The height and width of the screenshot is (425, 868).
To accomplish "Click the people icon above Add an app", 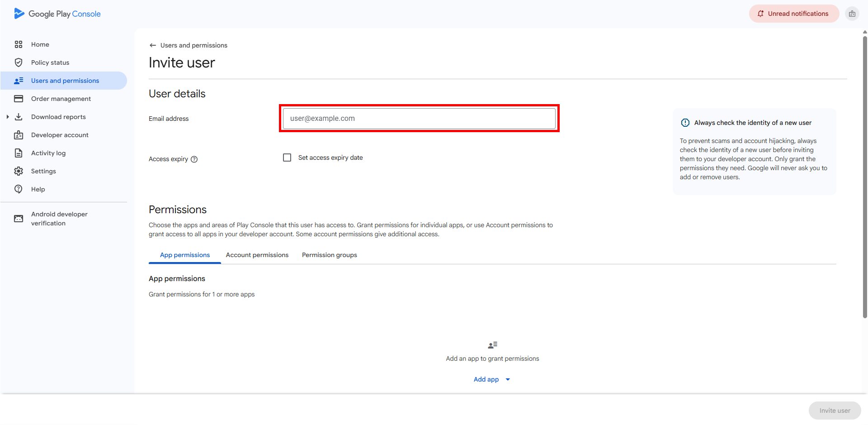I will click(x=493, y=345).
